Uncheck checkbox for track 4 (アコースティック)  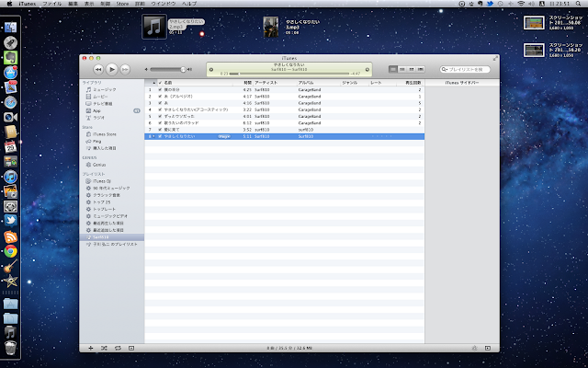(x=160, y=109)
